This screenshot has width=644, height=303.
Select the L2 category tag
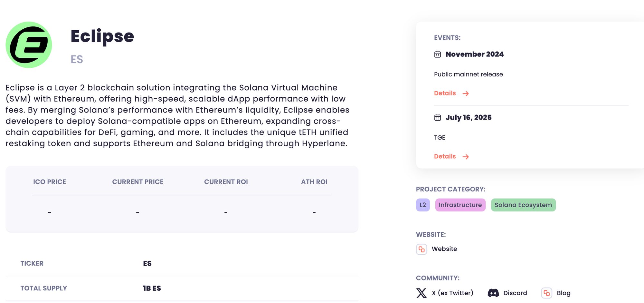(423, 205)
